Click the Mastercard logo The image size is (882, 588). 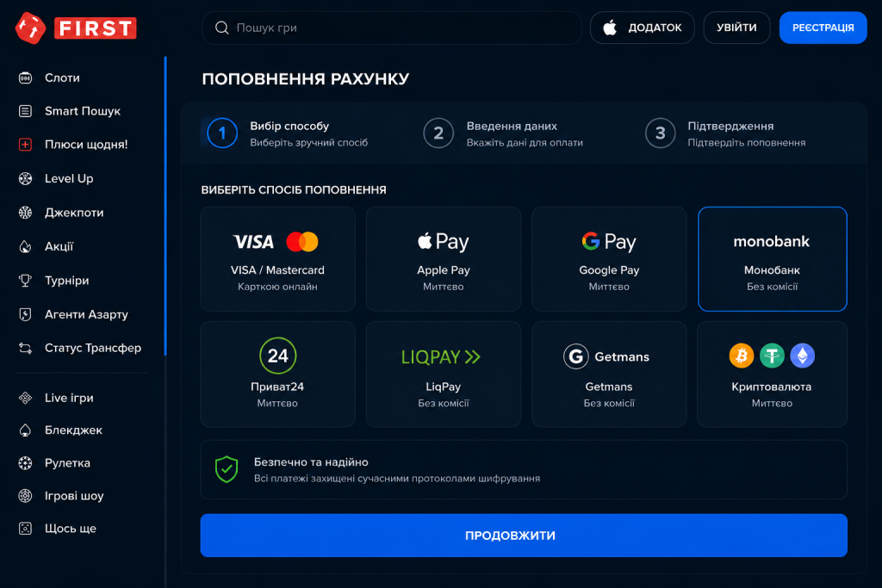tap(302, 242)
